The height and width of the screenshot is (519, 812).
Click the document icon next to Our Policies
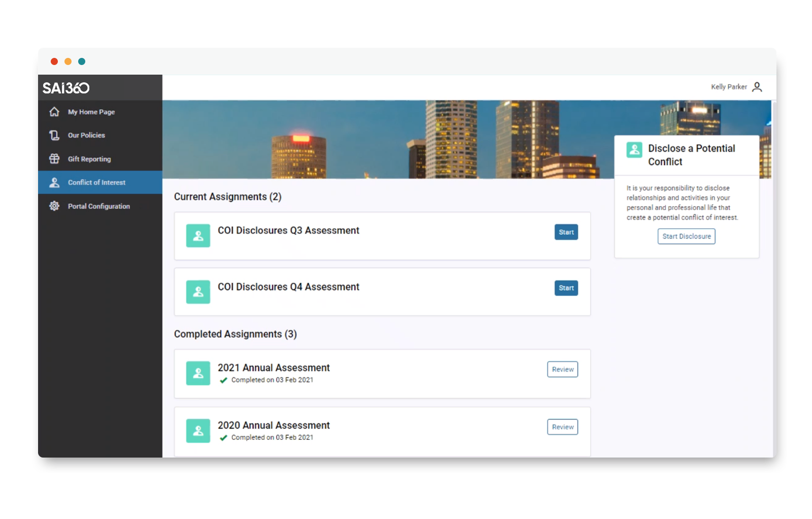(x=54, y=135)
